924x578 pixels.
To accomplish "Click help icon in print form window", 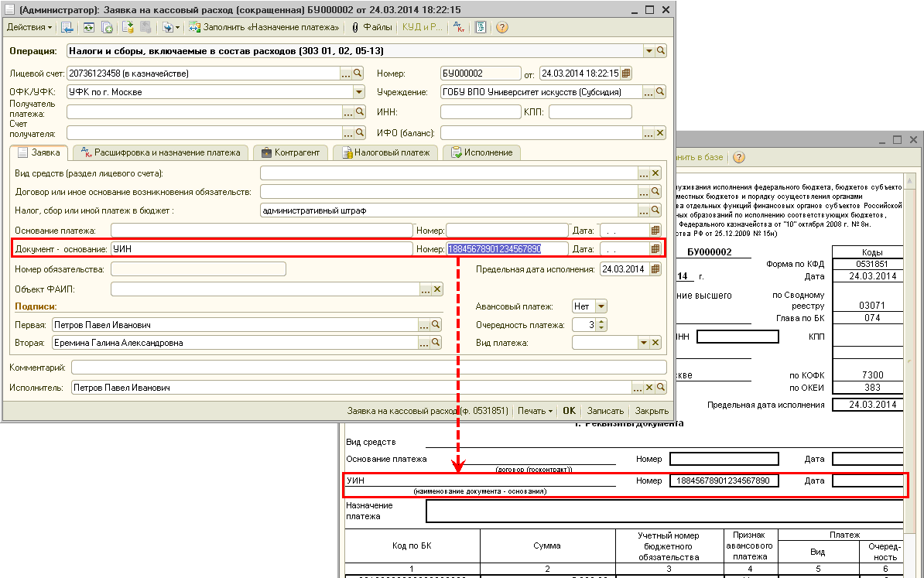I will (x=739, y=157).
